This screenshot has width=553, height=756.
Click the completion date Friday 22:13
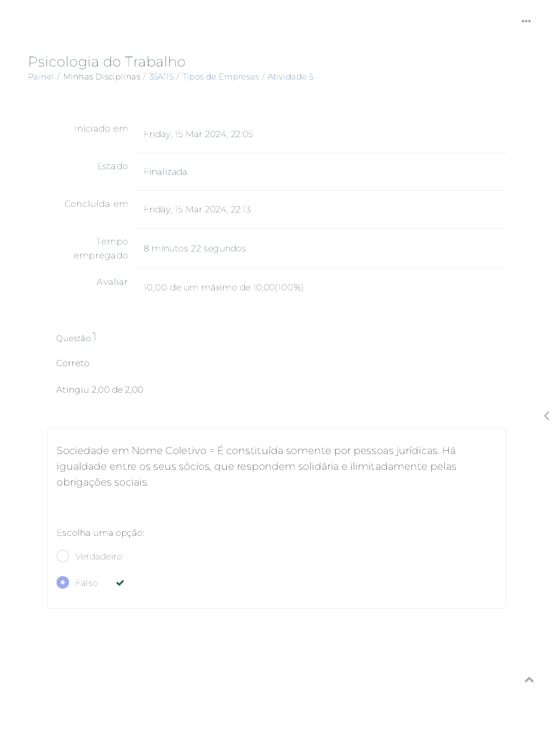point(197,210)
